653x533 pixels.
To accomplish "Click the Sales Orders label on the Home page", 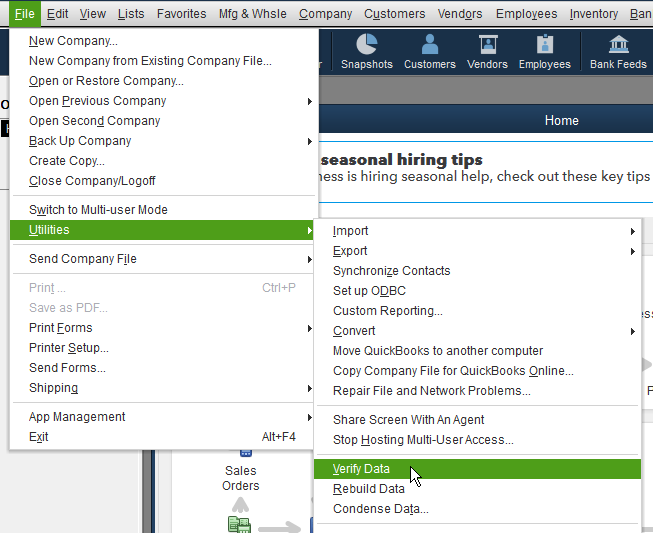I will [241, 478].
